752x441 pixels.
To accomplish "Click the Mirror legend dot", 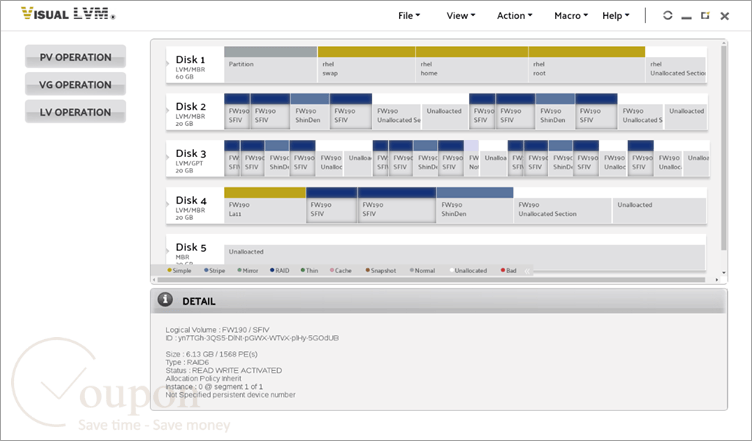I will (x=239, y=270).
